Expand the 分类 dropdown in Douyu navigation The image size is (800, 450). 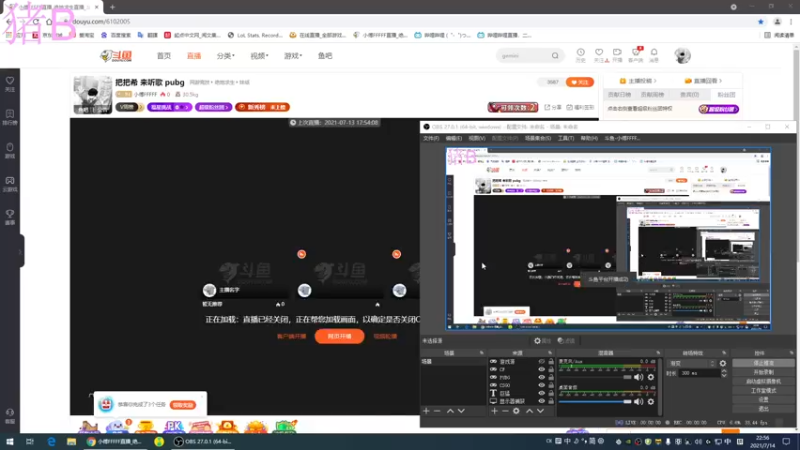[225, 56]
